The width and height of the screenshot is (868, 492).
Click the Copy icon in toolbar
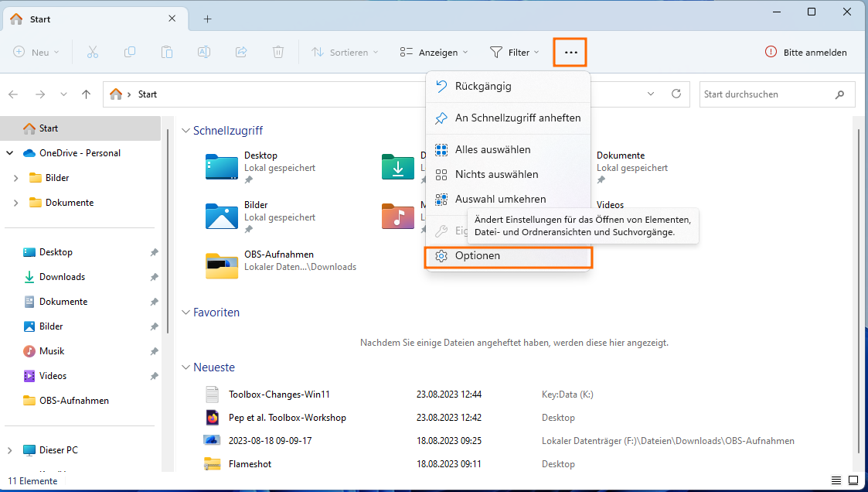point(130,52)
